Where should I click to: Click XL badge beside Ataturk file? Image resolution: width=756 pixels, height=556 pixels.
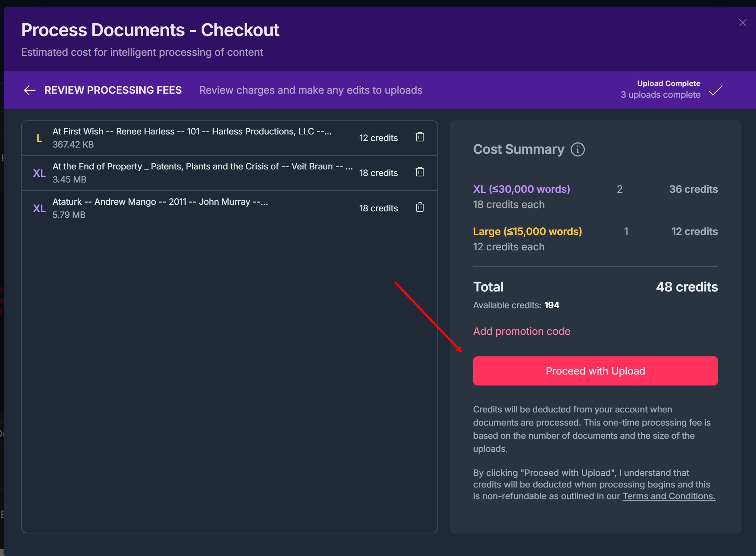click(39, 208)
